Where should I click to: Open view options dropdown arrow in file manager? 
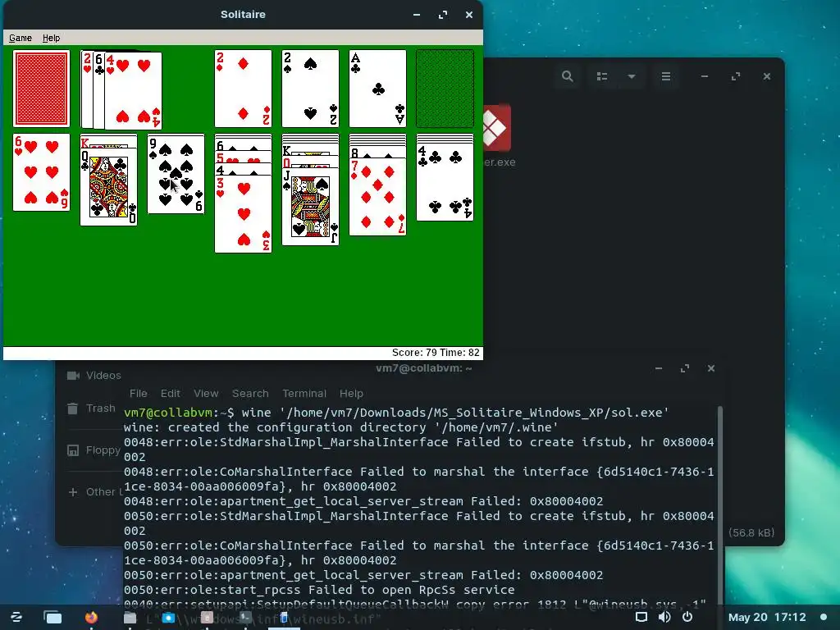[632, 76]
